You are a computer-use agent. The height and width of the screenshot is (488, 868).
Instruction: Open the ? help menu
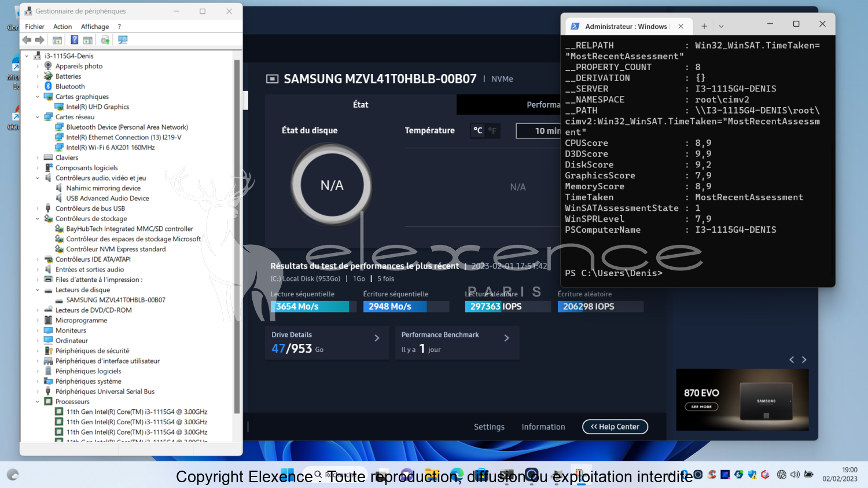pos(119,27)
